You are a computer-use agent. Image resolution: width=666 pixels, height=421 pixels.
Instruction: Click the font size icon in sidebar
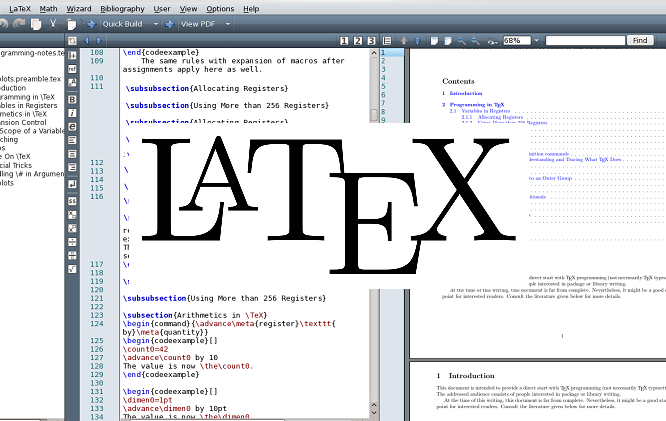coord(72,82)
